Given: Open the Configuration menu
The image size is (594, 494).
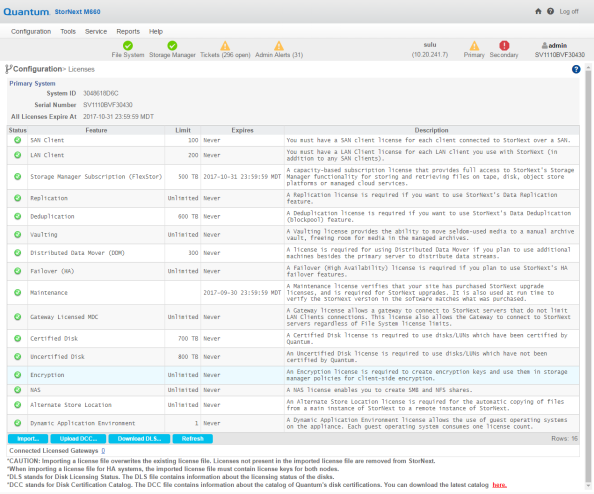Looking at the screenshot, I should (x=31, y=31).
